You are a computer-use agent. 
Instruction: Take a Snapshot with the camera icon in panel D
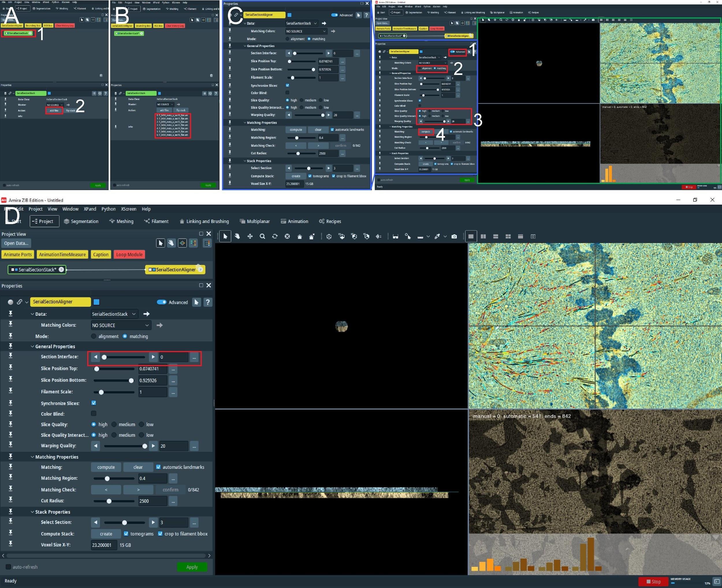[454, 236]
